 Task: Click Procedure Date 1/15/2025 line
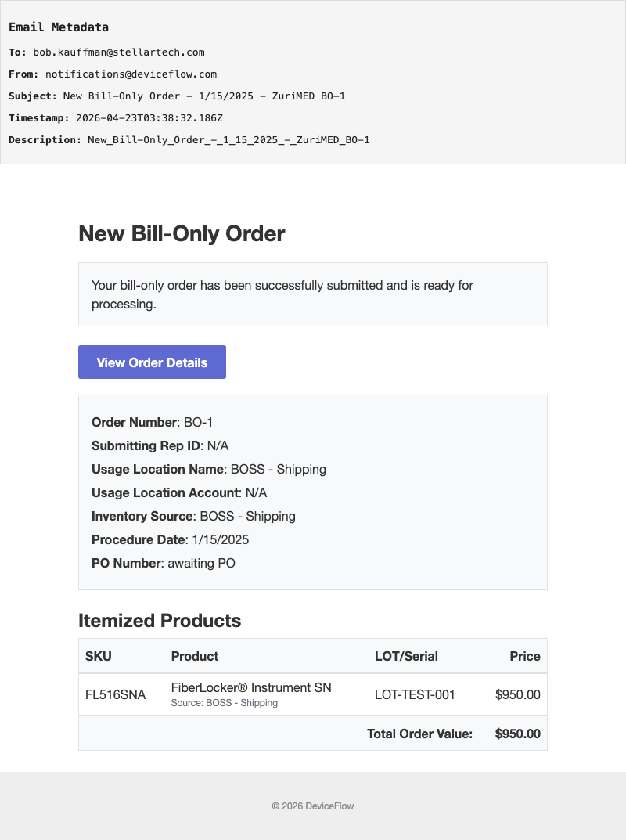click(x=171, y=540)
